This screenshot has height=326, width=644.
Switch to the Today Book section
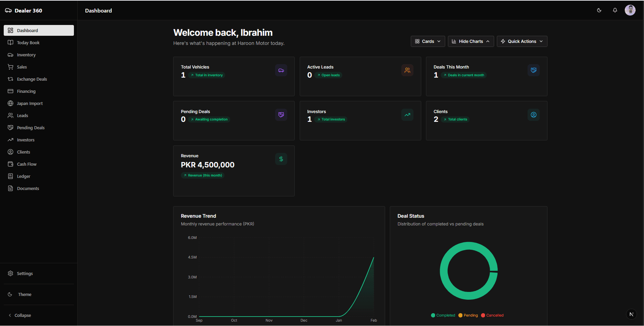(28, 43)
